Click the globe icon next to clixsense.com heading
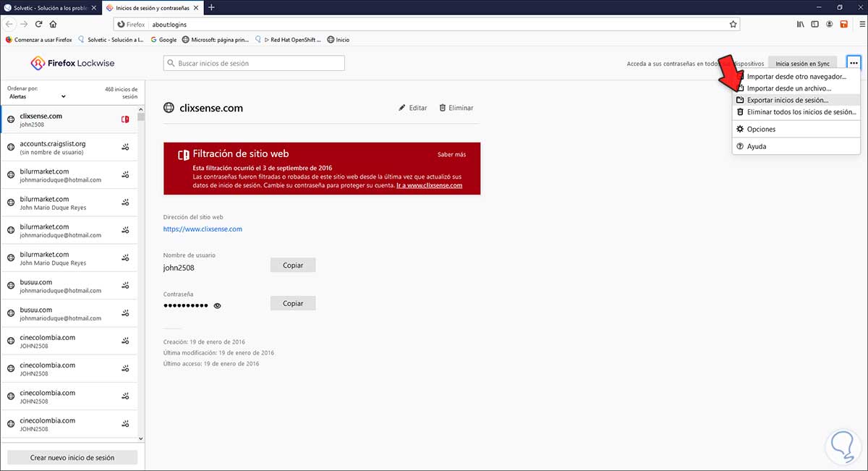 tap(169, 108)
